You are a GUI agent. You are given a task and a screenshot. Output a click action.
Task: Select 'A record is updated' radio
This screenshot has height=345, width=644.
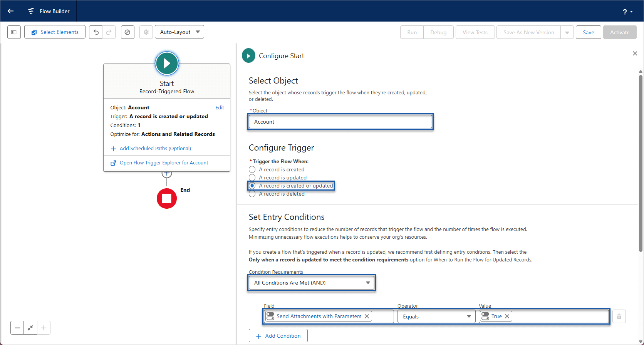252,178
